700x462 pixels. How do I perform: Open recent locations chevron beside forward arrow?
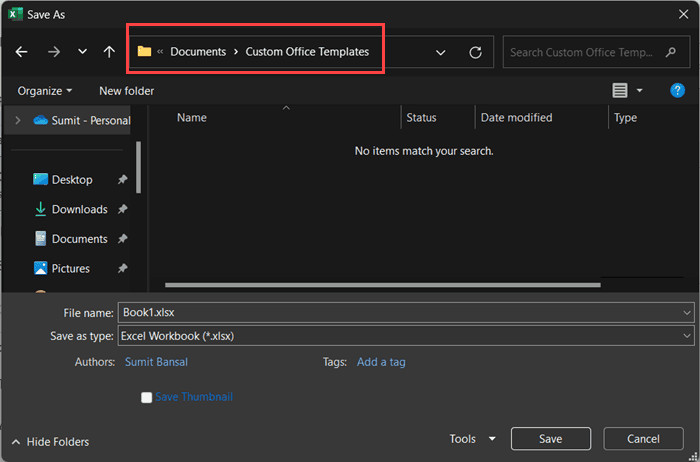click(x=83, y=51)
